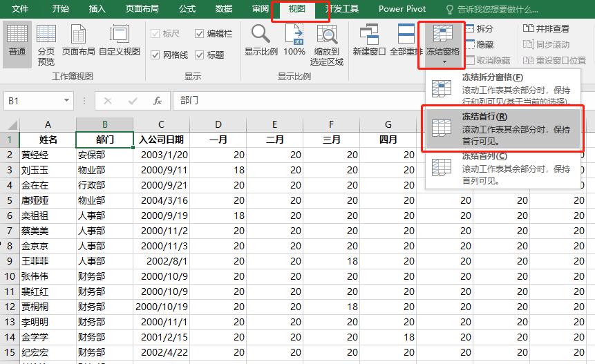Select column F header
The image size is (595, 364).
point(331,124)
